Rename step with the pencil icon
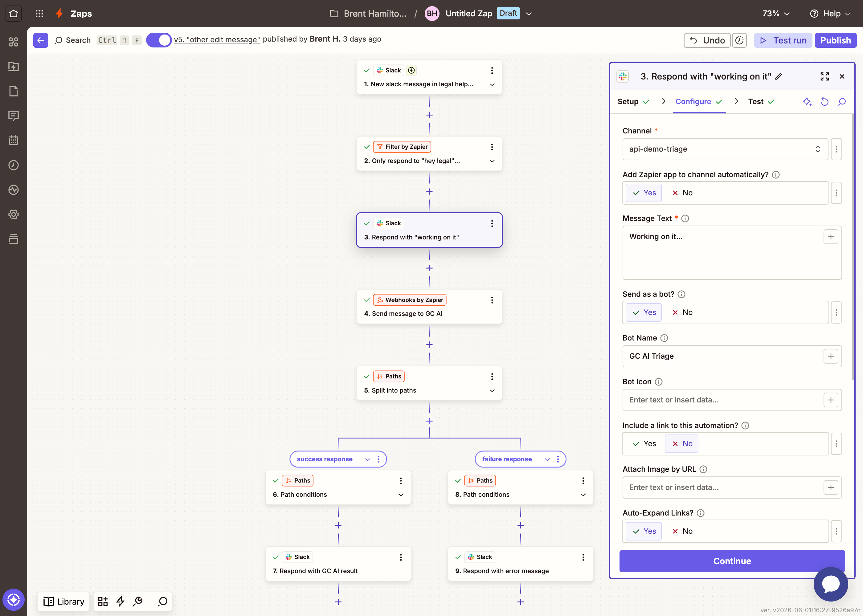 point(779,76)
